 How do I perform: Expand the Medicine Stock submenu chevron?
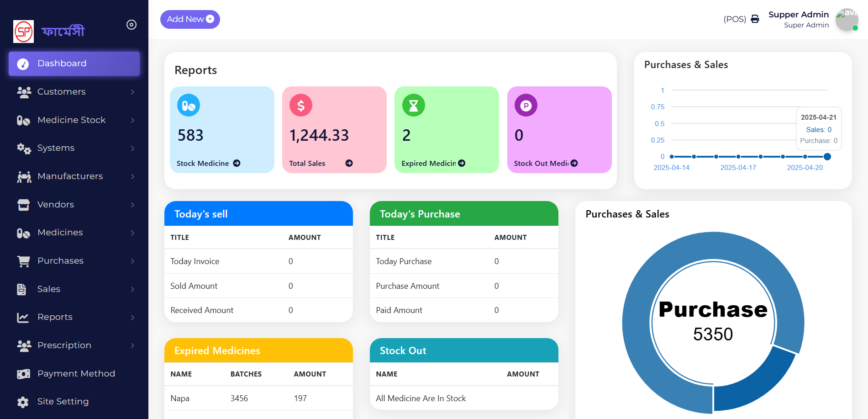[x=132, y=120]
